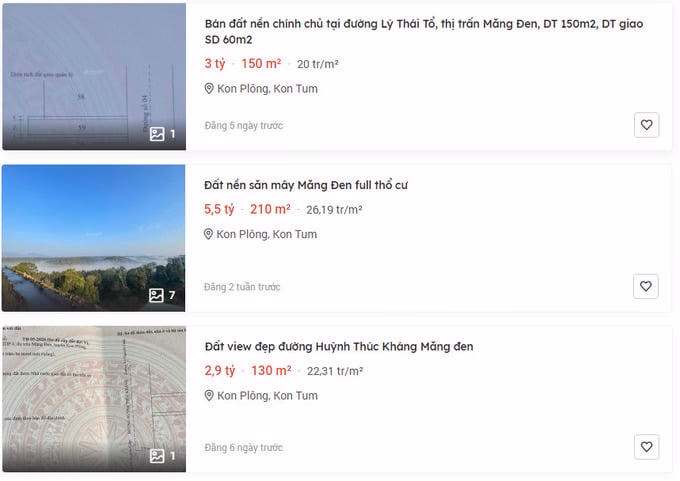Viewport: 680px width, 481px height.
Task: Click the 130 m² area of third listing
Action: (x=271, y=371)
